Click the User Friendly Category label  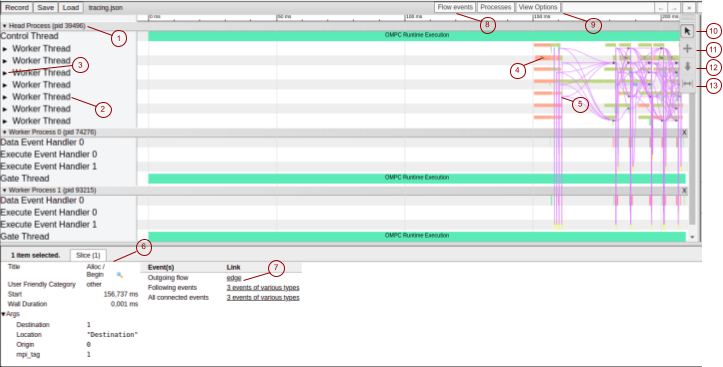(41, 284)
